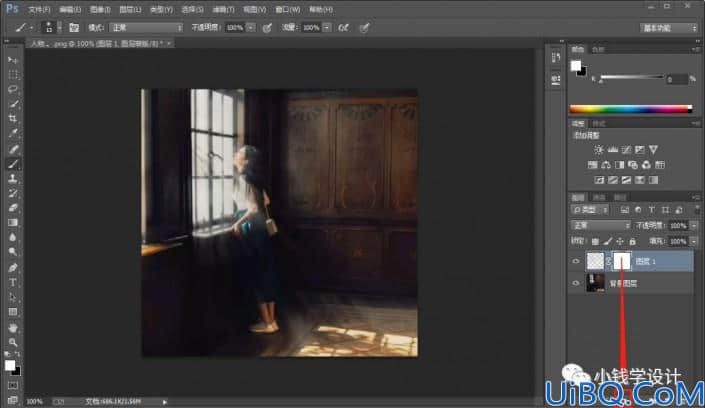
Task: Open the layer filter type dropdown
Action: pyautogui.click(x=591, y=210)
